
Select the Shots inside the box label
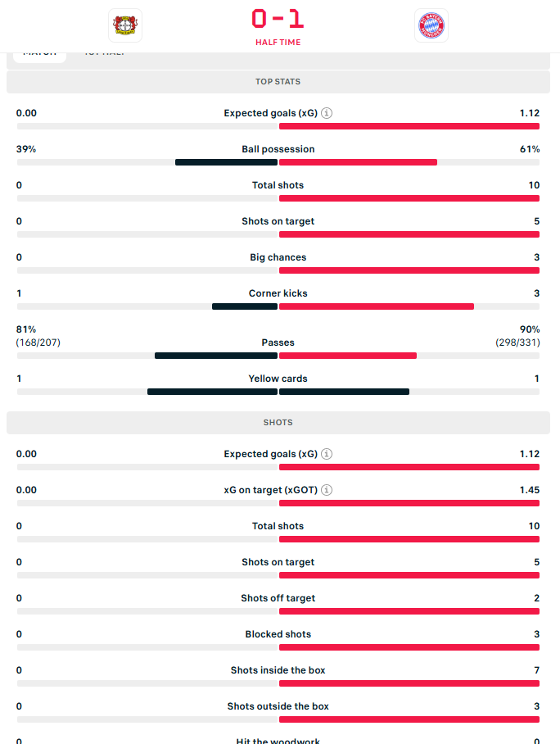pyautogui.click(x=278, y=670)
